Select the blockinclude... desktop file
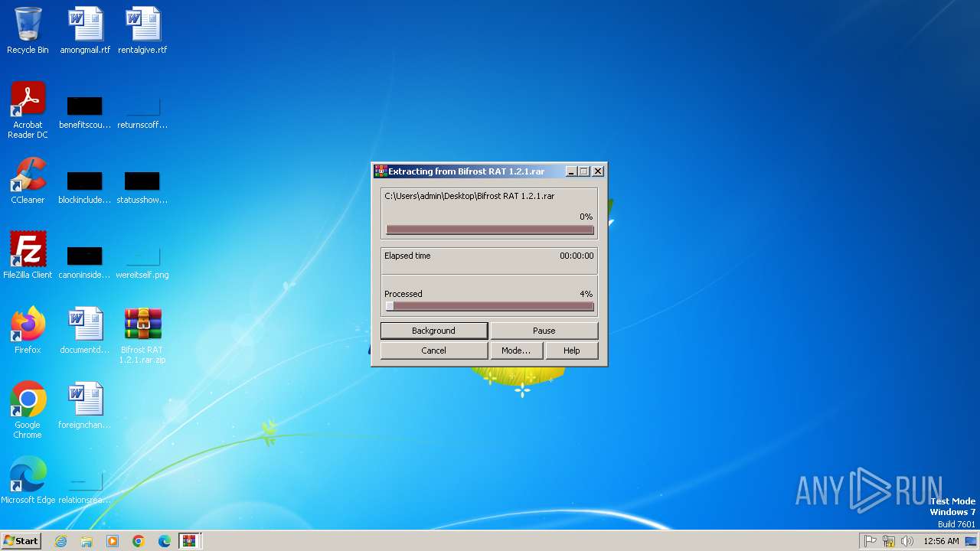 pos(85,187)
